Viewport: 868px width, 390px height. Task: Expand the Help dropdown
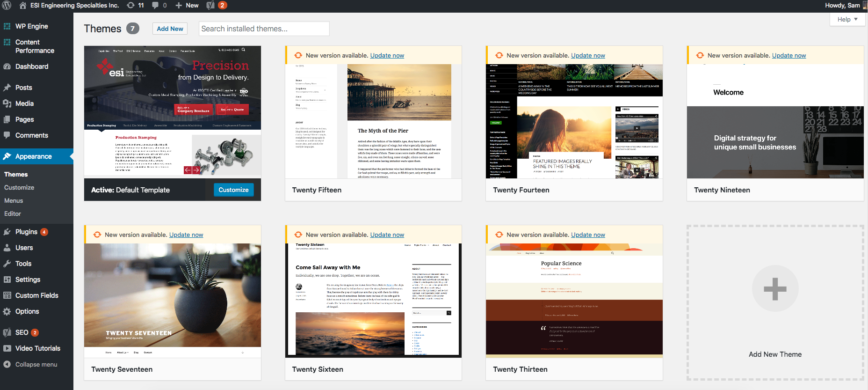pyautogui.click(x=847, y=19)
